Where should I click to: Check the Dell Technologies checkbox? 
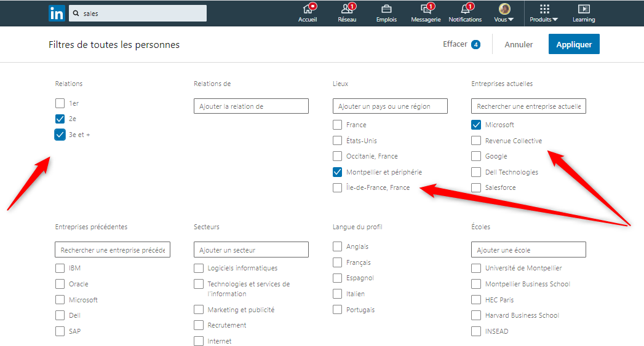[476, 172]
